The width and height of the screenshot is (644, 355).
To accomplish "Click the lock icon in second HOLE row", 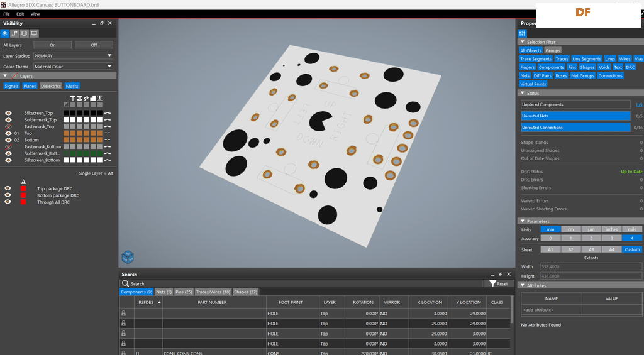I will tap(124, 324).
